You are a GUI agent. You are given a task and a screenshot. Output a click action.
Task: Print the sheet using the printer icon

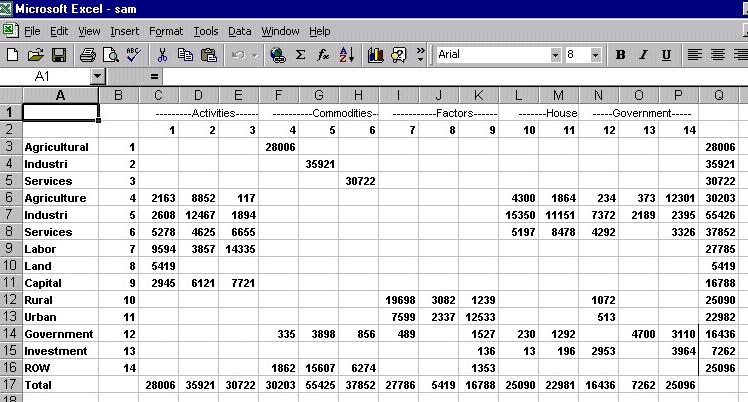(x=87, y=55)
